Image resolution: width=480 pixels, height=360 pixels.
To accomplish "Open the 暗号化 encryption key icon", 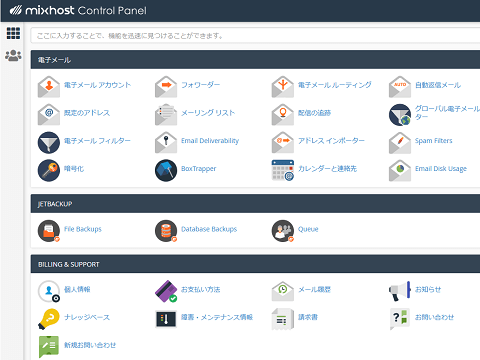I will [x=49, y=170].
